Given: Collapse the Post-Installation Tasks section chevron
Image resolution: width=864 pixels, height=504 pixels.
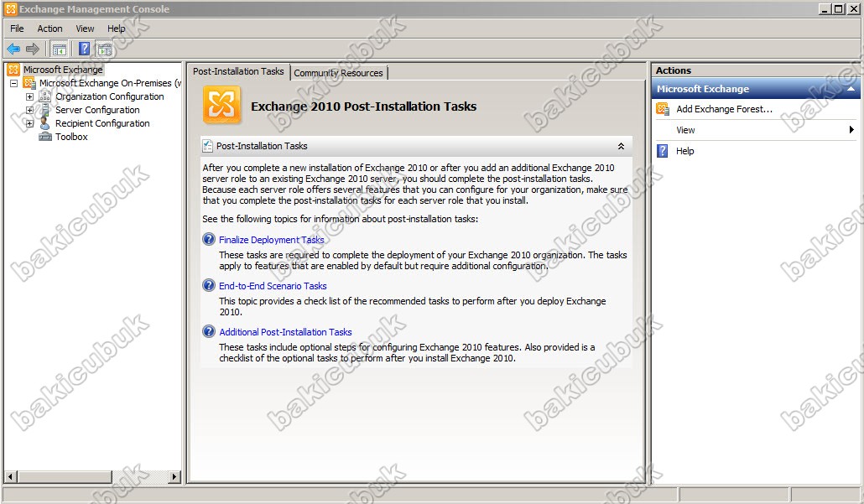Looking at the screenshot, I should click(621, 146).
